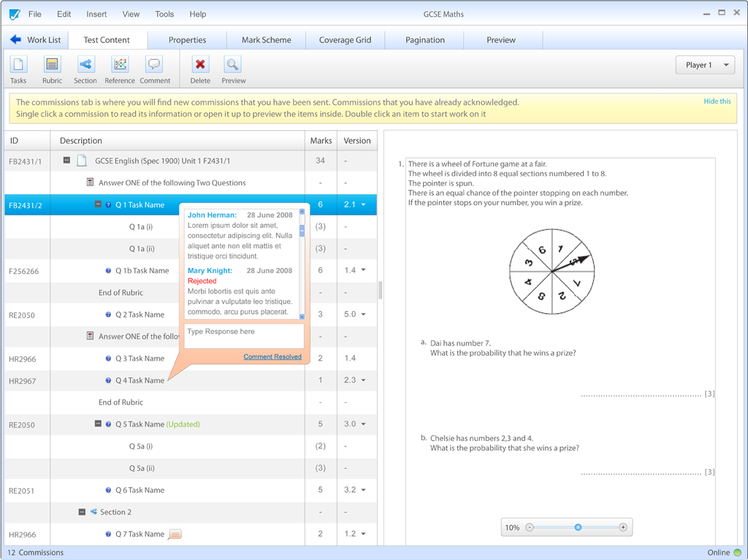Collapse the GCSE English Unit 1 tree node
This screenshot has height=560, width=748.
click(66, 161)
